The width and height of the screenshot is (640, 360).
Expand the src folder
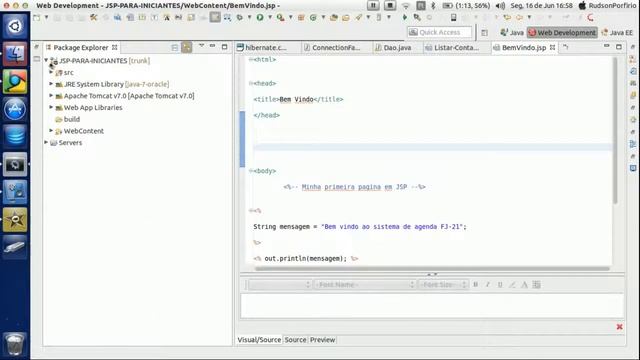point(51,72)
